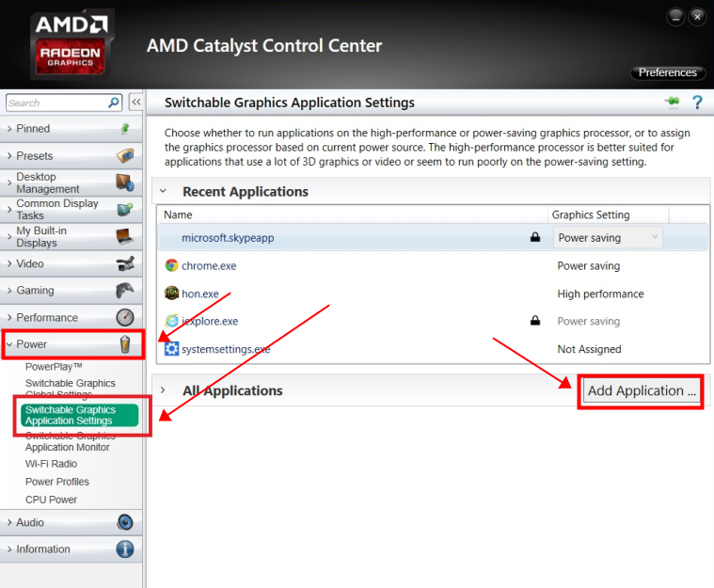Expand the Audio category
This screenshot has width=714, height=588.
click(9, 522)
